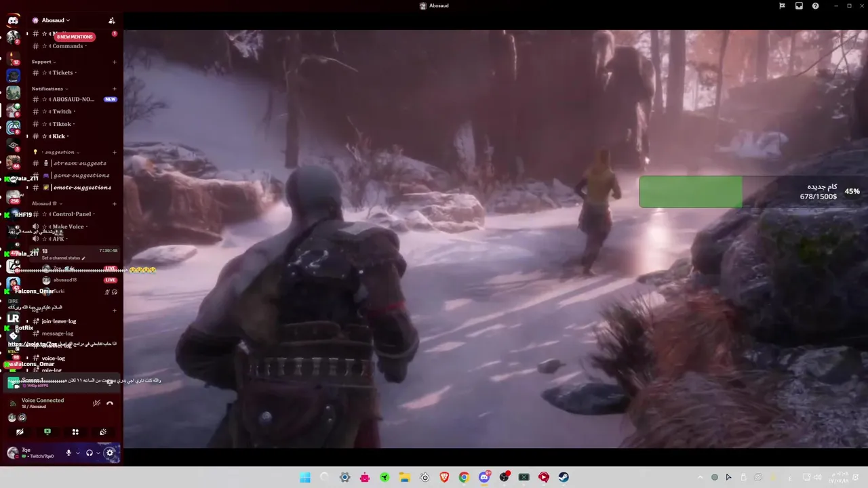Screen dimensions: 868x488
Task: Open server icon with 44 badge
Action: [13, 162]
